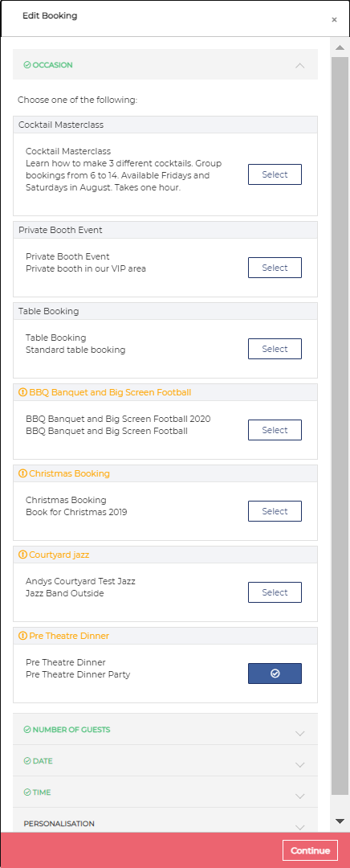The height and width of the screenshot is (868, 350).
Task: Collapse the OCCASION section chevron
Action: [x=299, y=65]
